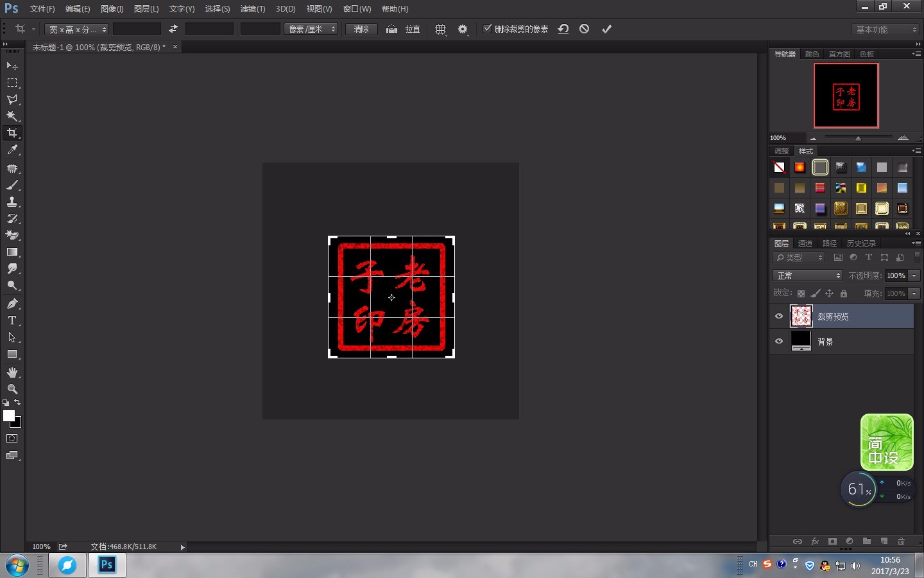Click the 裁剪预览 layer thumbnail
924x578 pixels.
(801, 317)
